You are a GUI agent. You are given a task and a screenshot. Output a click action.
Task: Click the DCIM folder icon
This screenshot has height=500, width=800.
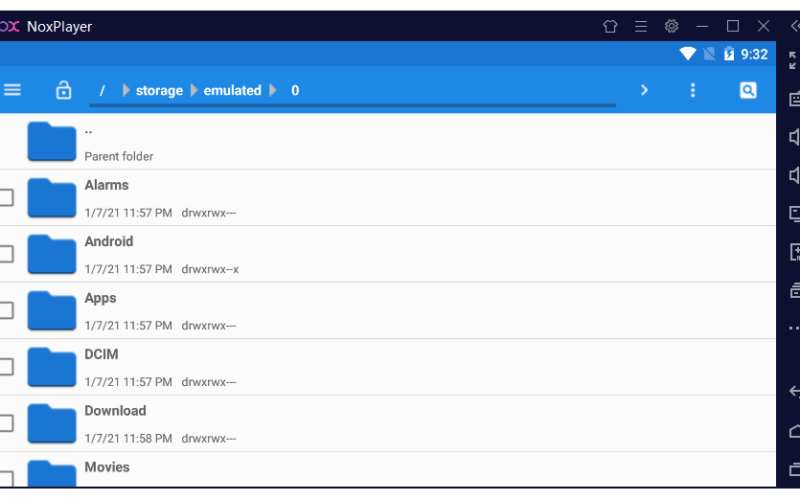52,367
